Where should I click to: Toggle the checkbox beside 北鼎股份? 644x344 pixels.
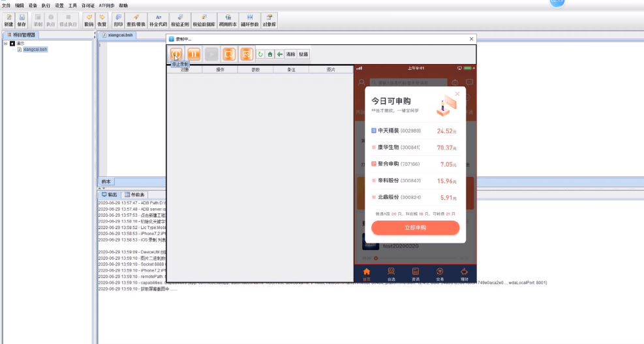(374, 197)
